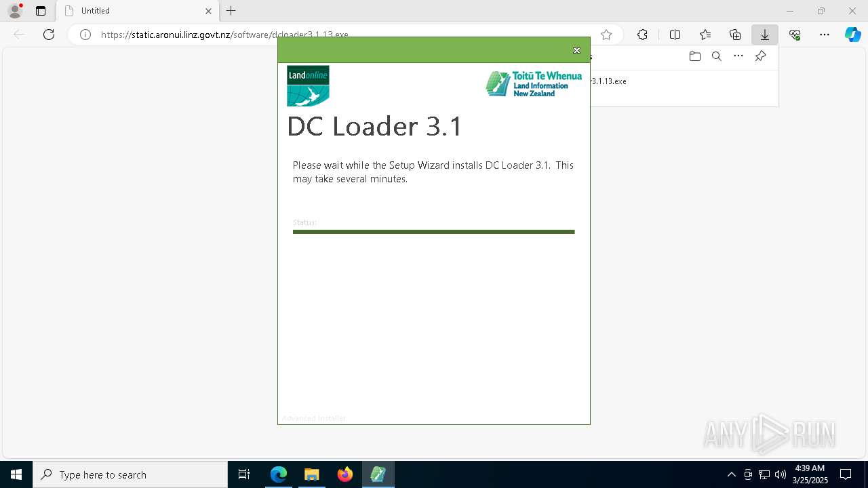Click the address bar URL

click(224, 35)
